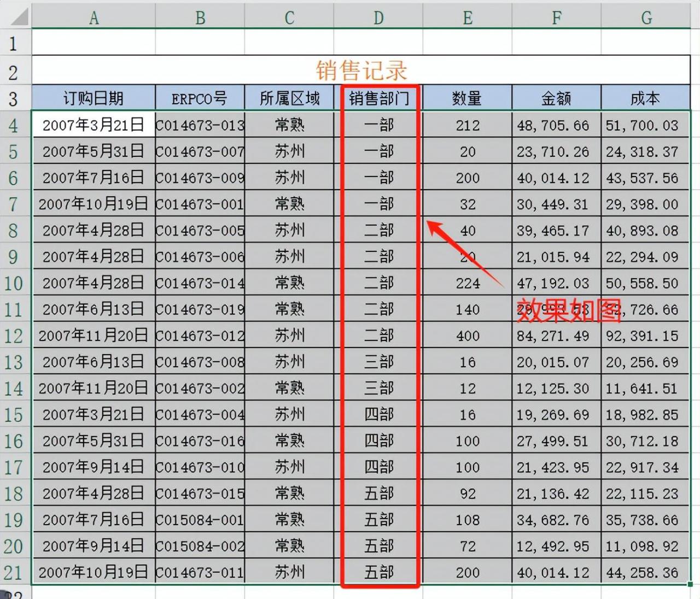
Task: Select cost cell 92,391.15
Action: (646, 335)
